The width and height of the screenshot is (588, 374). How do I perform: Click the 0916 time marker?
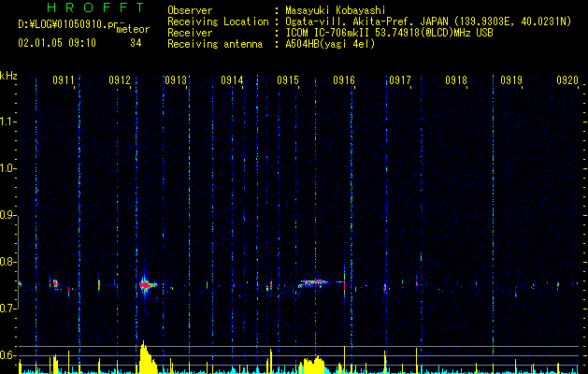click(344, 79)
